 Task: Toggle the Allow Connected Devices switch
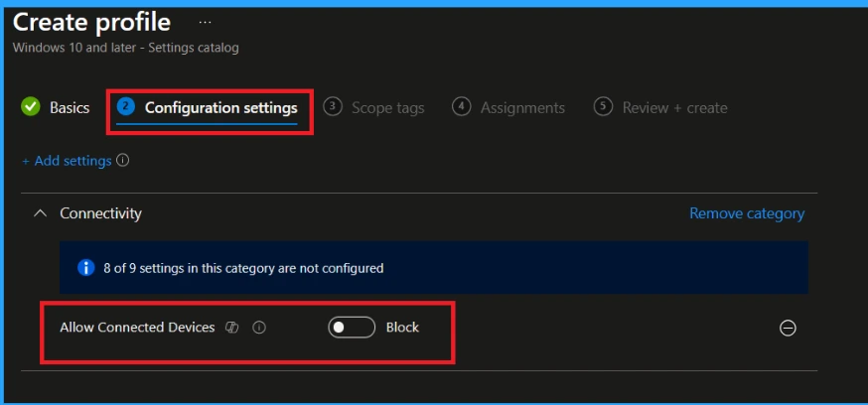[352, 328]
